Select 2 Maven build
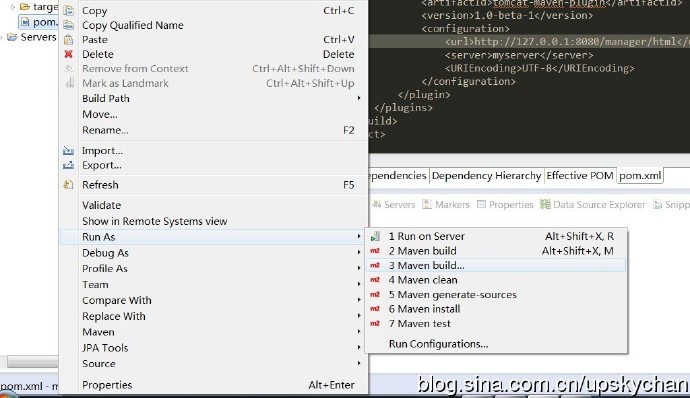The image size is (690, 398). [496, 251]
